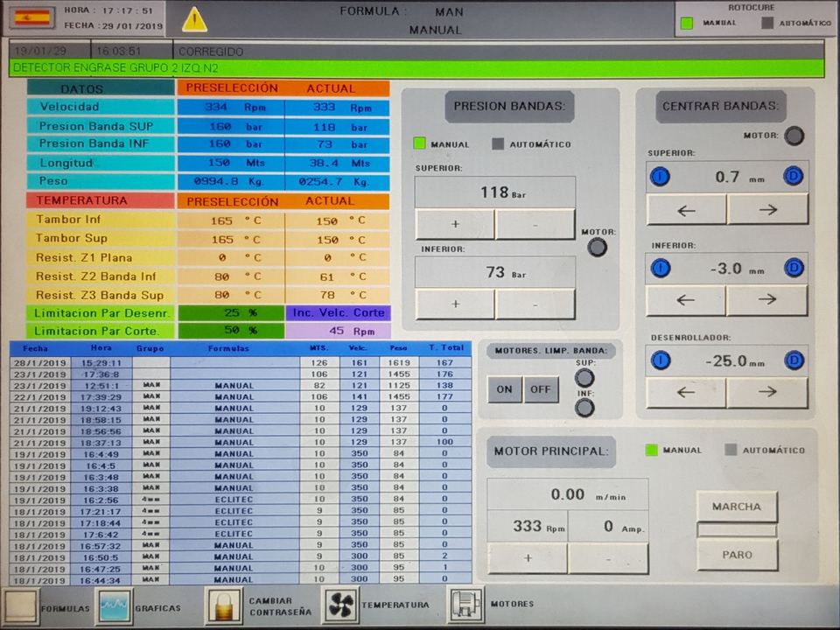Image resolution: width=840 pixels, height=630 pixels.
Task: Select Rotocure Automático mode indicator
Action: tap(767, 23)
